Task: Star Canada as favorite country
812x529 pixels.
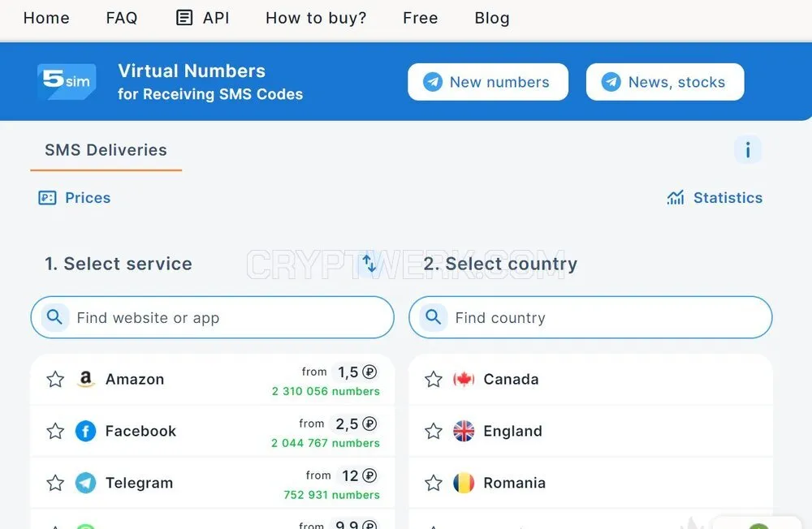Action: [434, 379]
